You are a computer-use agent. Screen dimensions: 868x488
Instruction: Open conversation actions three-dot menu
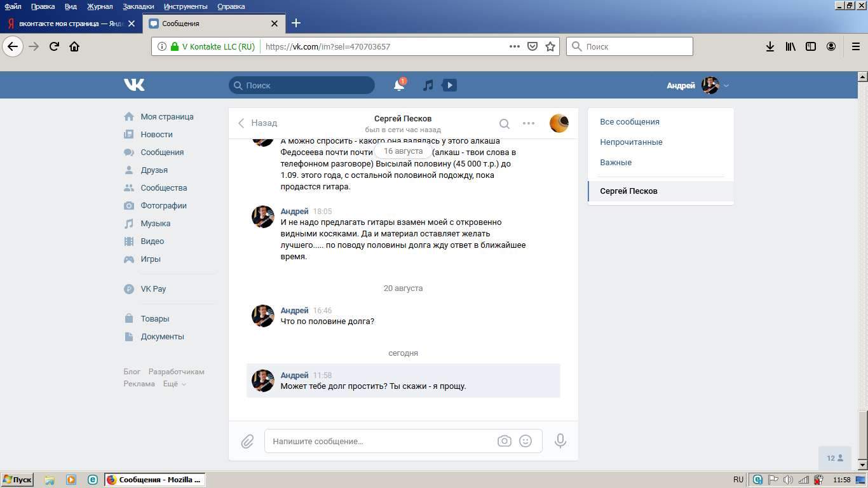click(x=529, y=123)
